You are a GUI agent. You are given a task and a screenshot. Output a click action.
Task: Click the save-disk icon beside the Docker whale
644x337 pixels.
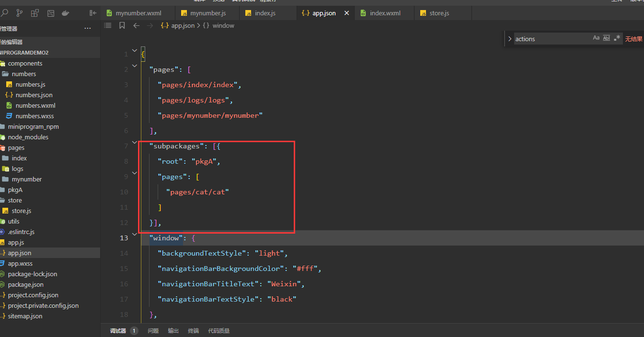(50, 13)
